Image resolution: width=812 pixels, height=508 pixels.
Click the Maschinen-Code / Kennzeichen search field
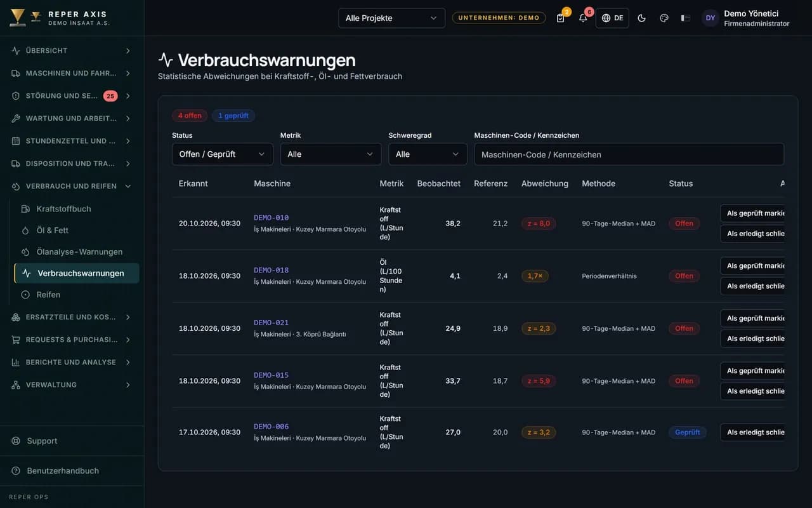coord(629,154)
